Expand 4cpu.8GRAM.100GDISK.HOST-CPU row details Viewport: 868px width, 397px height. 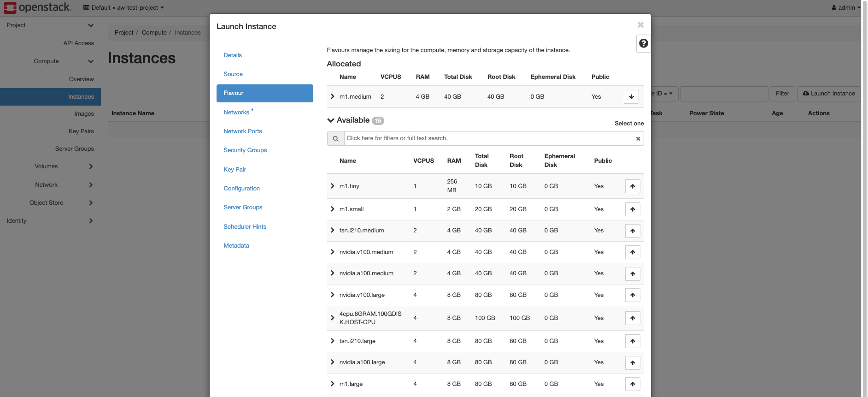332,318
